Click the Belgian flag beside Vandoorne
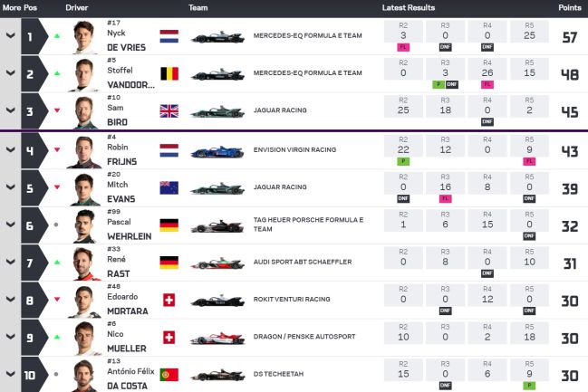588x392 pixels. (169, 73)
